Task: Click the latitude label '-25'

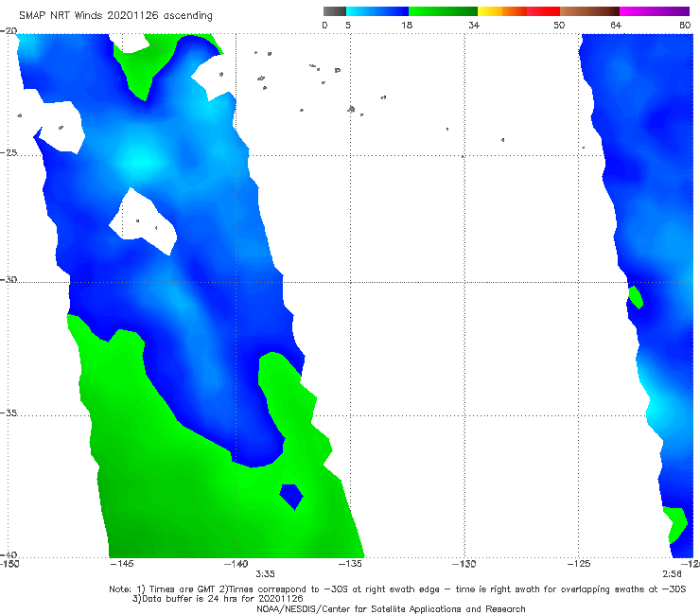Action: [x=9, y=152]
